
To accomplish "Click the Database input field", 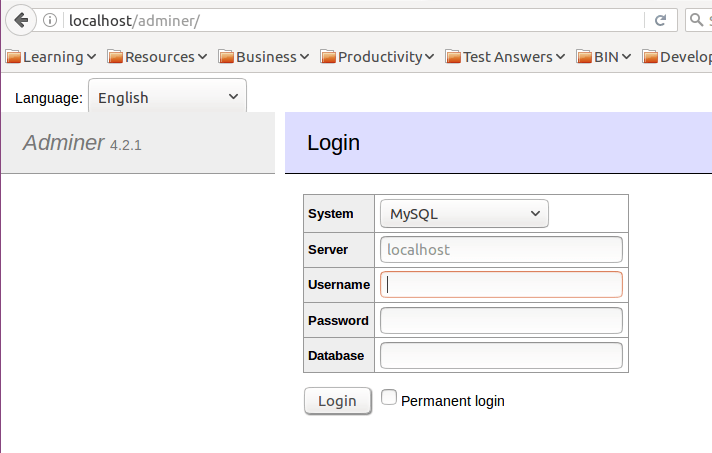I will [x=501, y=355].
